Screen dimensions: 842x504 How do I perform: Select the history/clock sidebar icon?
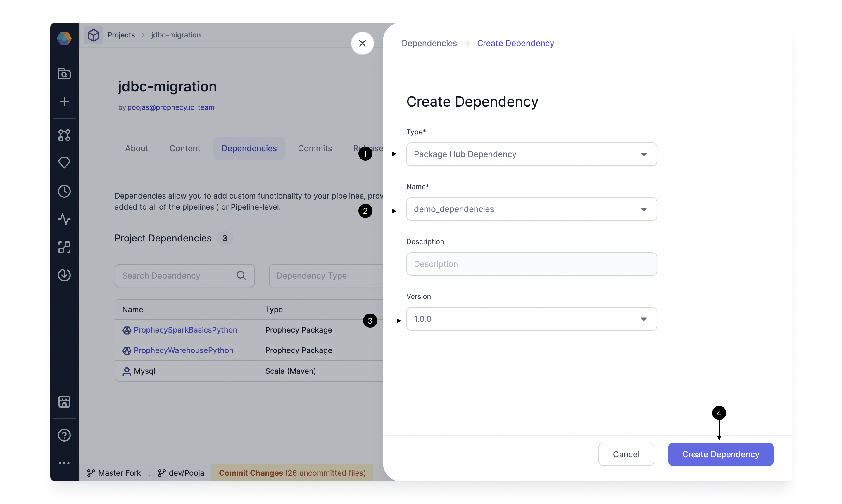click(64, 191)
